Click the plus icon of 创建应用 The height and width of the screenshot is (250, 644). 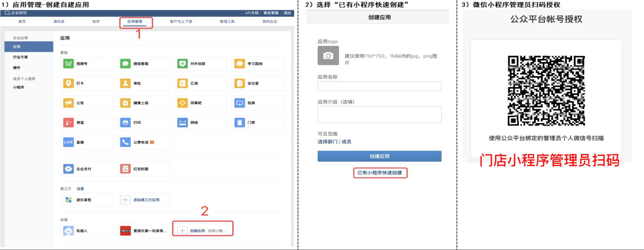[182, 231]
